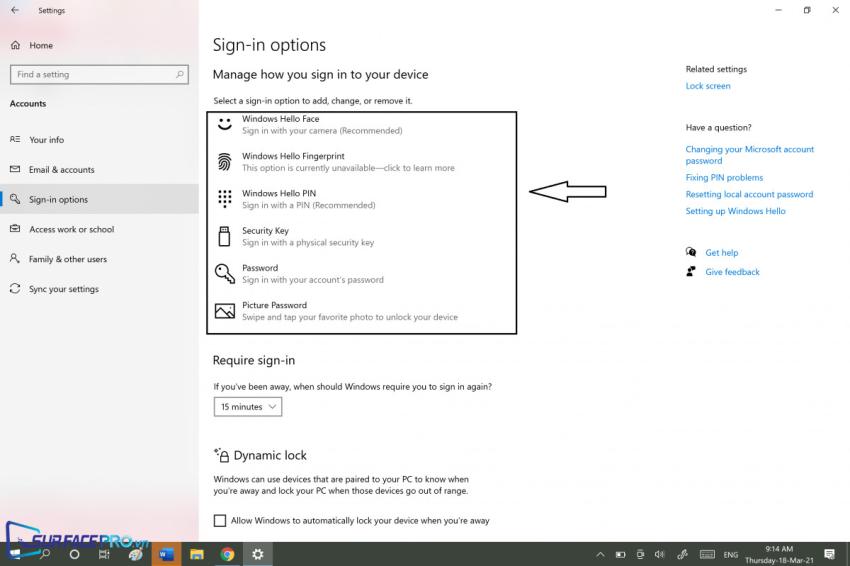This screenshot has width=850, height=566.
Task: Expand Picture Password option
Action: point(362,311)
